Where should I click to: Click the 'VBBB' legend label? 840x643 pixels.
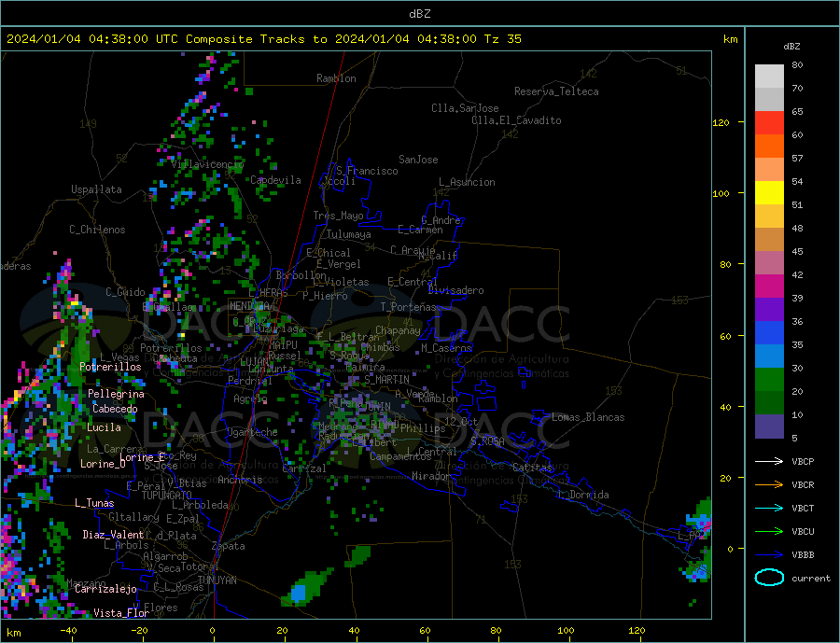803,554
